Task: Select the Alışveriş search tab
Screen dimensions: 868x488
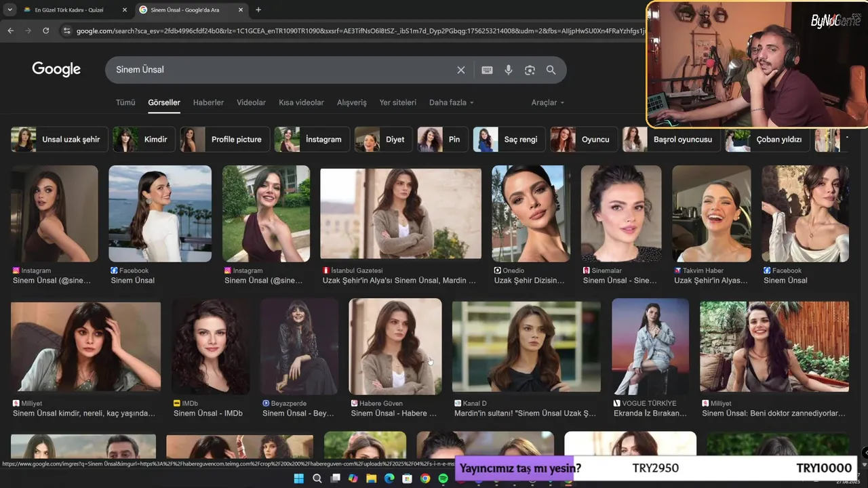Action: (x=351, y=102)
